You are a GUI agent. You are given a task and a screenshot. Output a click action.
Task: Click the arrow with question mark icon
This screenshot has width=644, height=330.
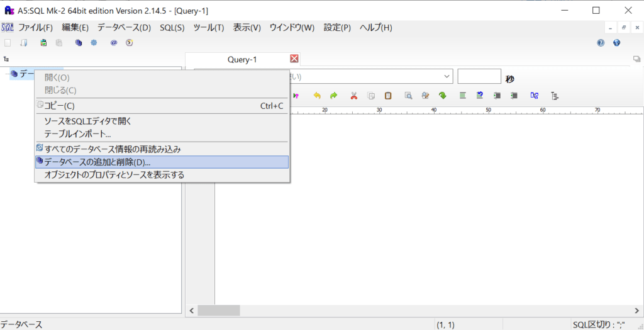296,96
